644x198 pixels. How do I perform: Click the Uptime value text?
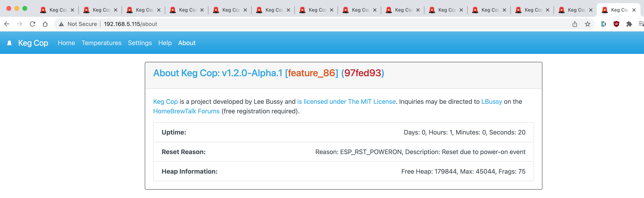pos(464,132)
